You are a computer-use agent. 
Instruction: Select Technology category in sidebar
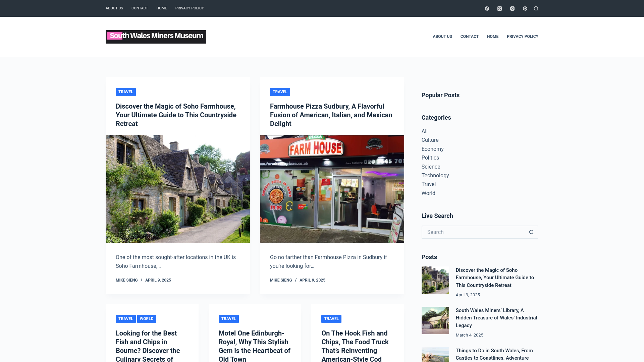point(435,176)
